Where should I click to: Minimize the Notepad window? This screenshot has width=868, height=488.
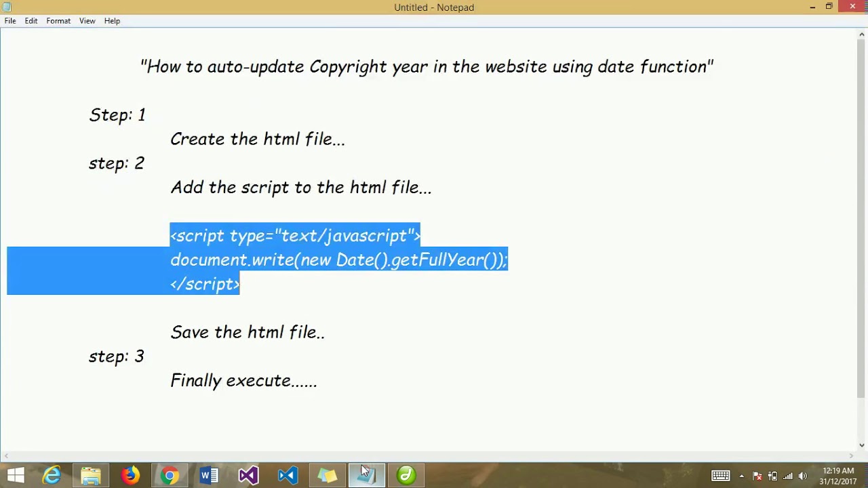click(812, 7)
